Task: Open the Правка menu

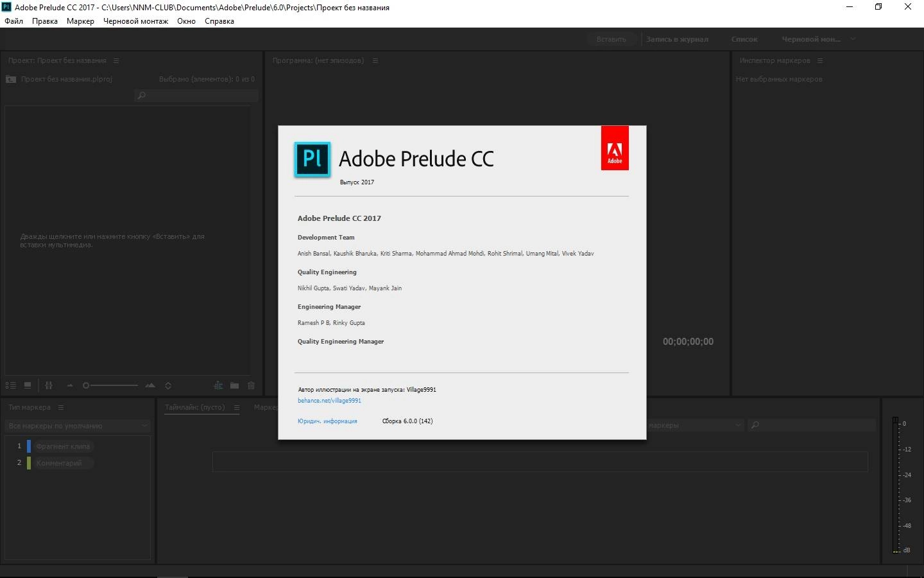Action: (x=45, y=21)
